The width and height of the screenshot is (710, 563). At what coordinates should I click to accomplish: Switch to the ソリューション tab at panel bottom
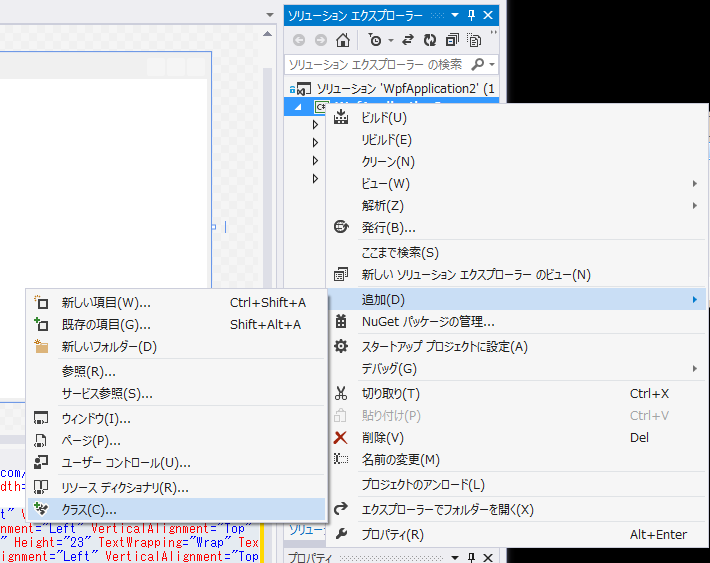coord(306,530)
